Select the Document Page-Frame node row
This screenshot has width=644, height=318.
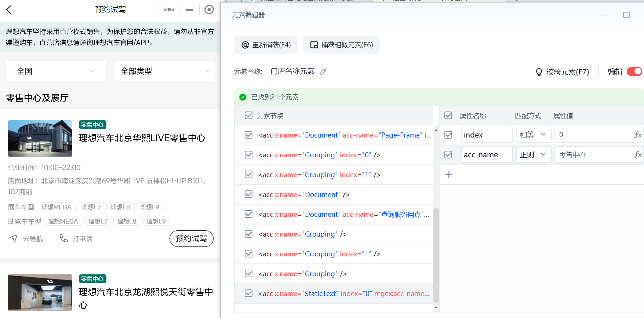pyautogui.click(x=344, y=135)
